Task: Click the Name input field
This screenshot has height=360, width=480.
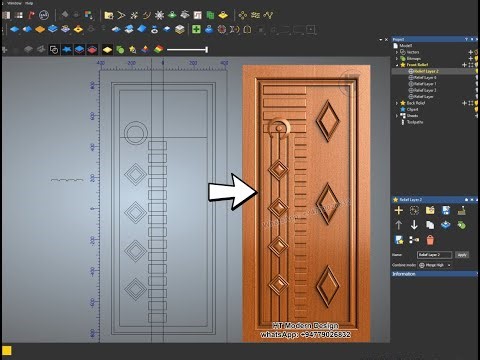Action: click(x=434, y=255)
